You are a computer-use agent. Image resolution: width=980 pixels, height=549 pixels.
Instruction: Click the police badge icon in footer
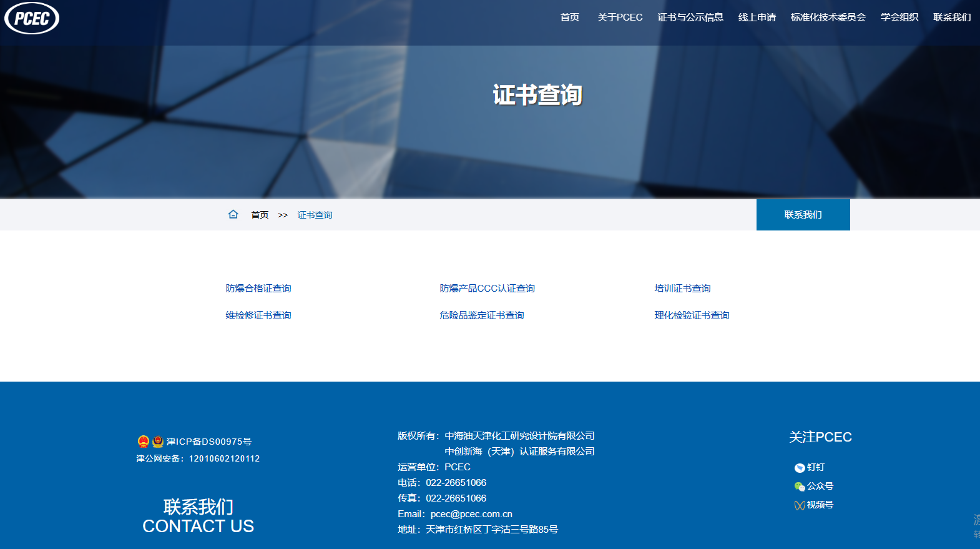coord(158,442)
